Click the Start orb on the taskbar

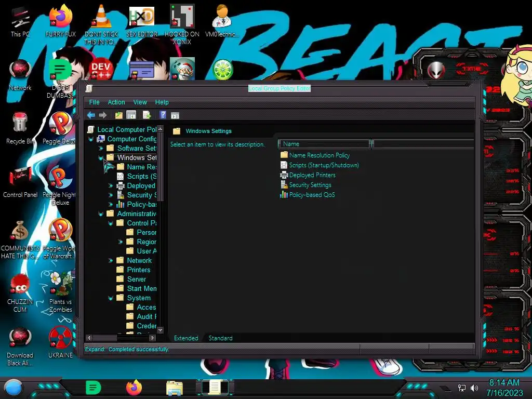(14, 388)
